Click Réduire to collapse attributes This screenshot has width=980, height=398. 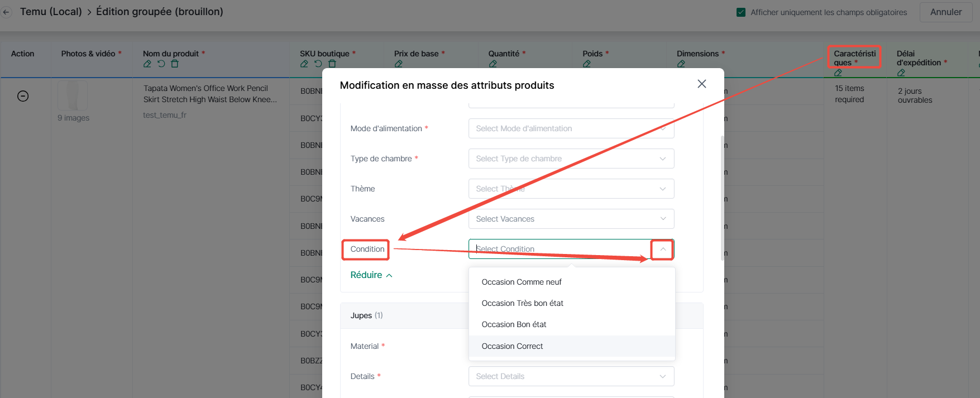(371, 275)
